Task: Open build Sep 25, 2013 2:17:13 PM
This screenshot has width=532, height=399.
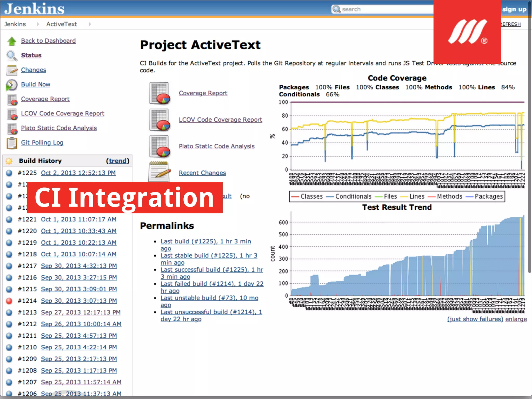Action: click(x=79, y=359)
